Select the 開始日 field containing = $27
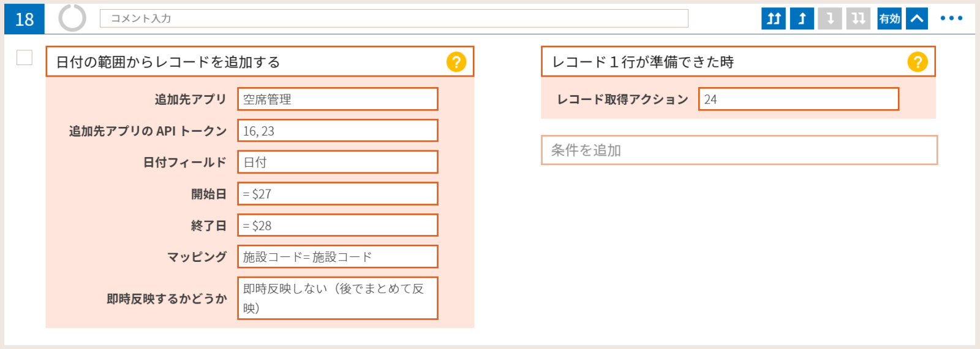Screen dimensions: 980x349 (x=337, y=194)
